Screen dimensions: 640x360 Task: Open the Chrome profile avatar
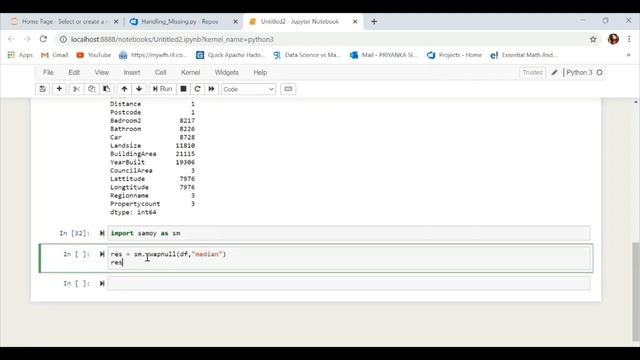coord(613,39)
